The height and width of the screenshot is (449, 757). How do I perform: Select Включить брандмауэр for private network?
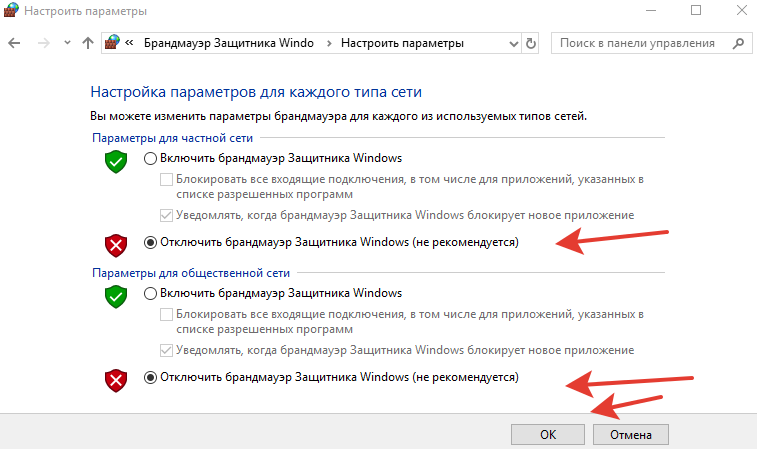pos(150,158)
